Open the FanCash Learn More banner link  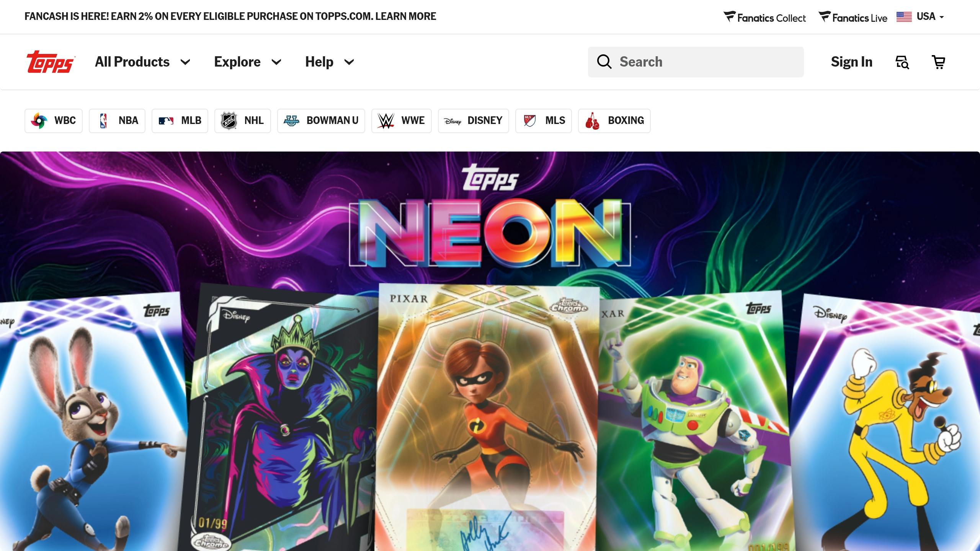click(x=405, y=16)
